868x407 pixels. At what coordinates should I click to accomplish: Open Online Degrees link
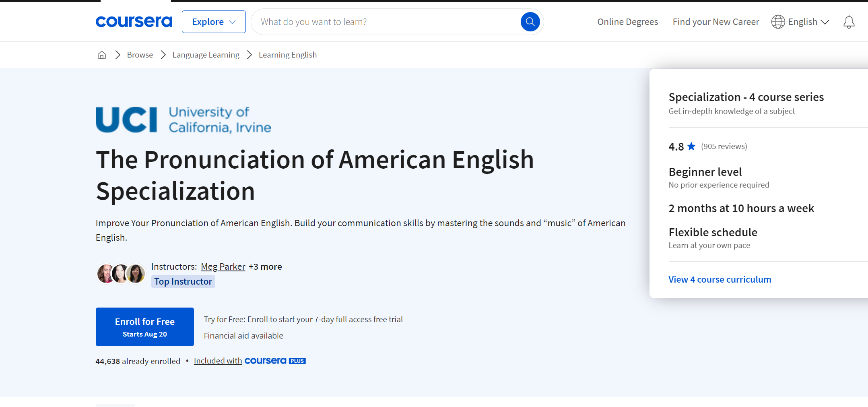click(627, 22)
